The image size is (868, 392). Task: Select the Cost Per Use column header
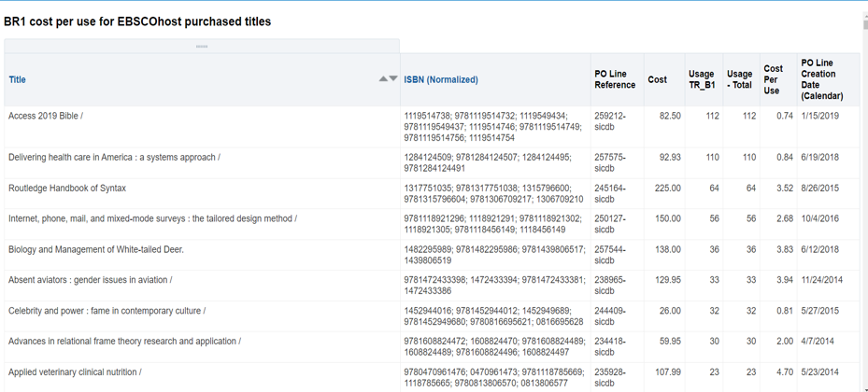(774, 79)
